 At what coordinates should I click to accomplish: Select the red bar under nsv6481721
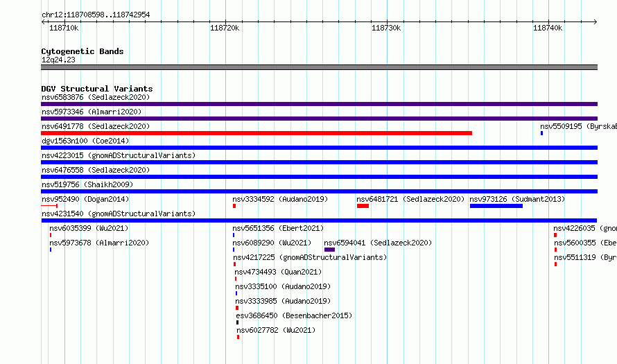coord(363,206)
